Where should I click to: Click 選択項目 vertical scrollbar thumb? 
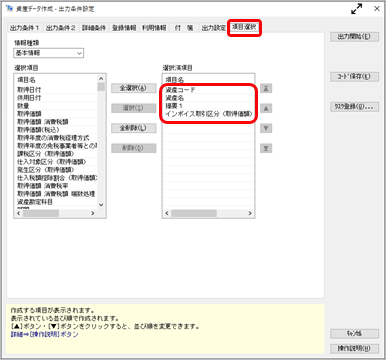tap(101, 87)
